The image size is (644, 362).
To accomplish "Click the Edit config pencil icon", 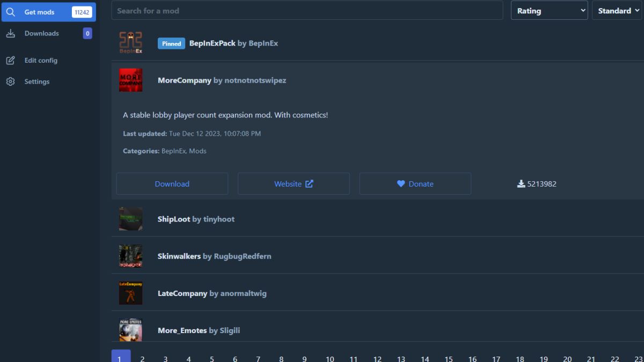I will coord(10,60).
